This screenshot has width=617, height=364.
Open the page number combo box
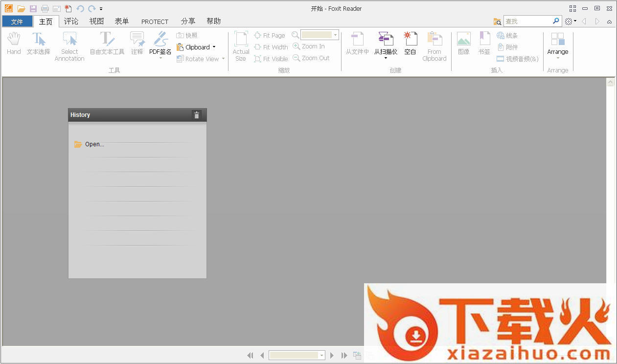point(297,356)
